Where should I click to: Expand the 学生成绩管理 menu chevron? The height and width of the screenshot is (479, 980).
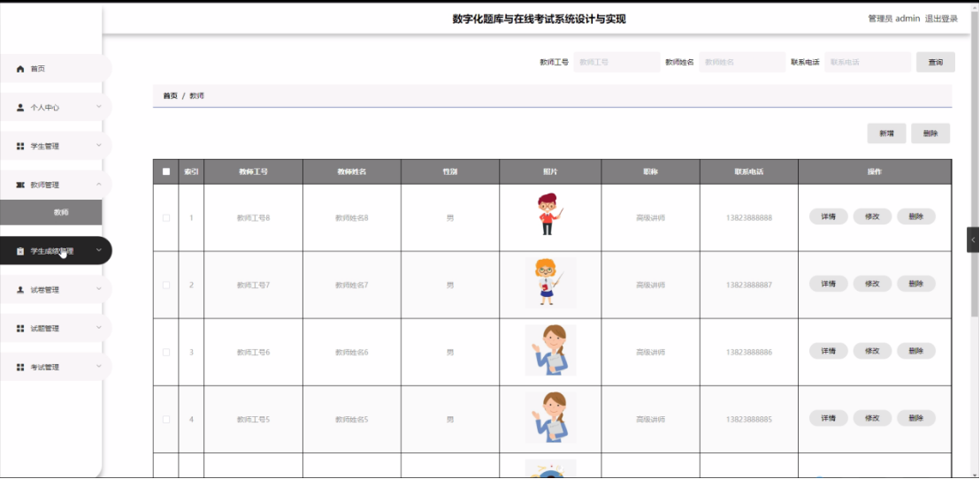99,250
